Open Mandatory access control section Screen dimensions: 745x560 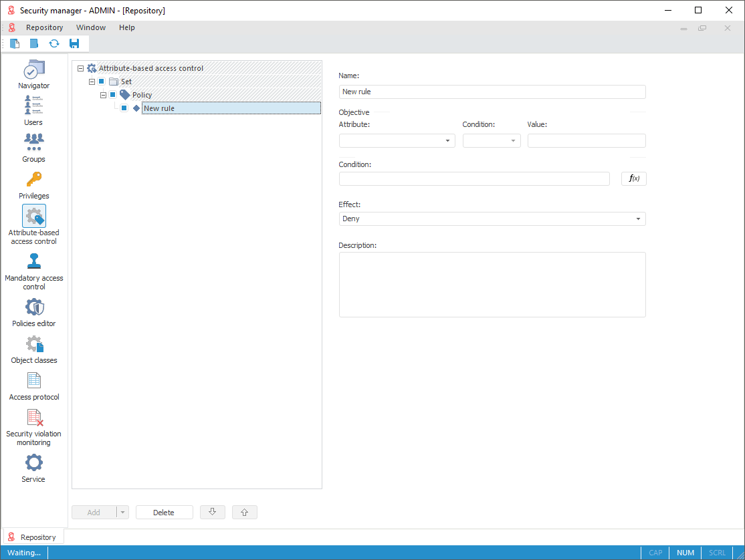click(33, 269)
